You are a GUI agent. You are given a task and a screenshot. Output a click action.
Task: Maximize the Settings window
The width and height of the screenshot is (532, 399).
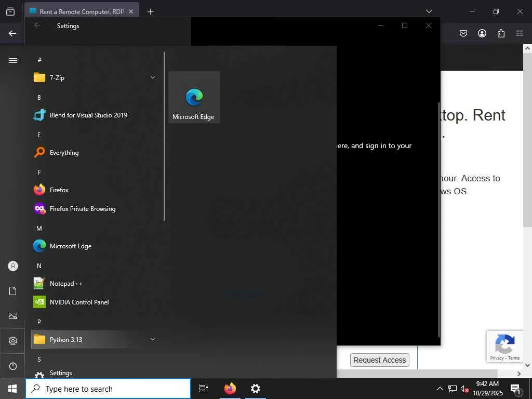(x=404, y=25)
